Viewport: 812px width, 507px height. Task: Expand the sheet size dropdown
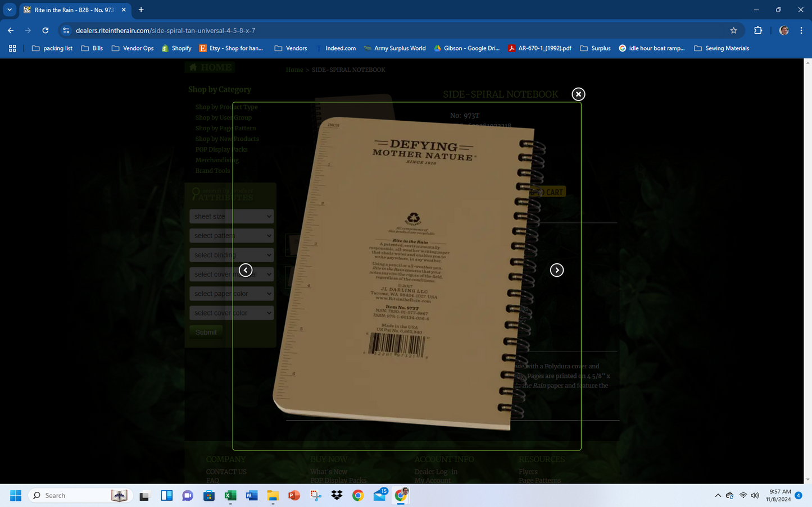point(232,216)
